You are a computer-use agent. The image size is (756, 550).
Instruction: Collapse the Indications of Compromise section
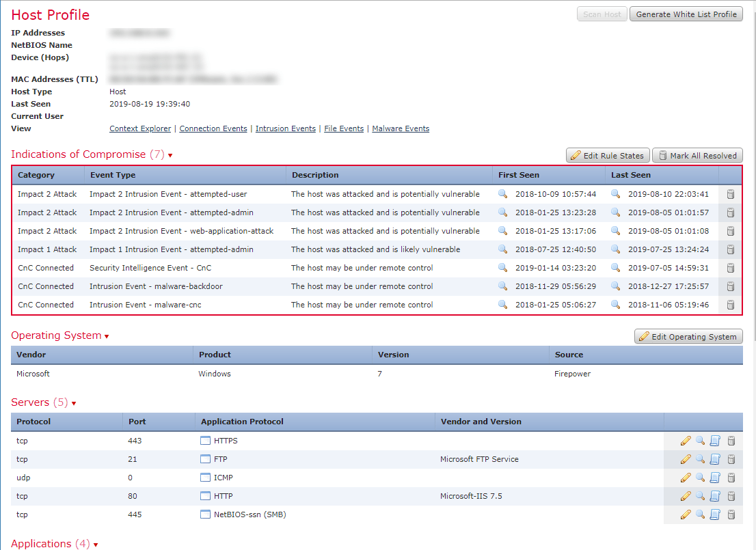[x=170, y=155]
